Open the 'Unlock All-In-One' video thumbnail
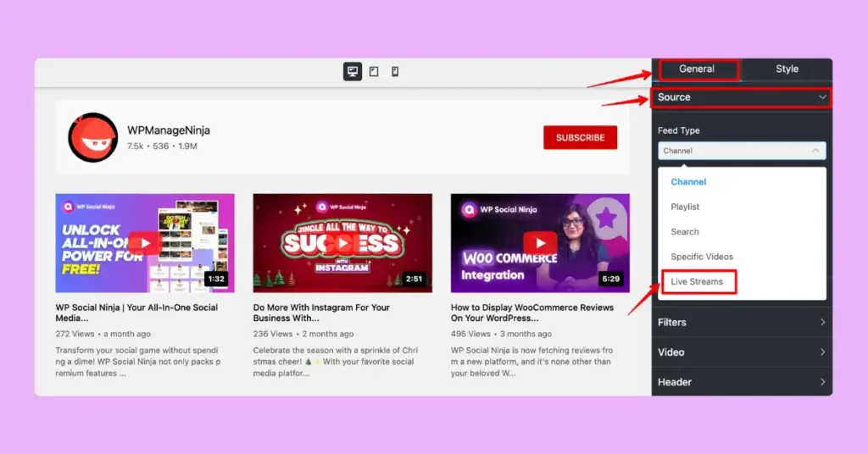 tap(145, 243)
